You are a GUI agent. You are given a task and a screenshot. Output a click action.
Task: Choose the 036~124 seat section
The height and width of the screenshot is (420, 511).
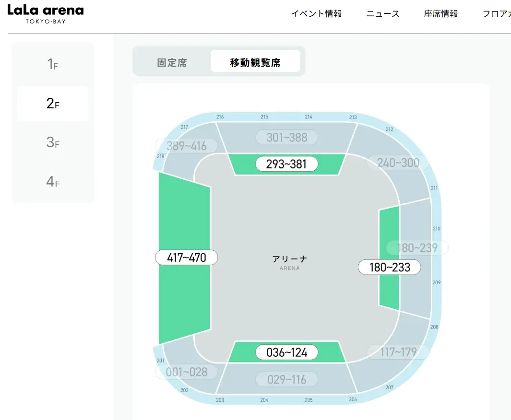coord(287,352)
